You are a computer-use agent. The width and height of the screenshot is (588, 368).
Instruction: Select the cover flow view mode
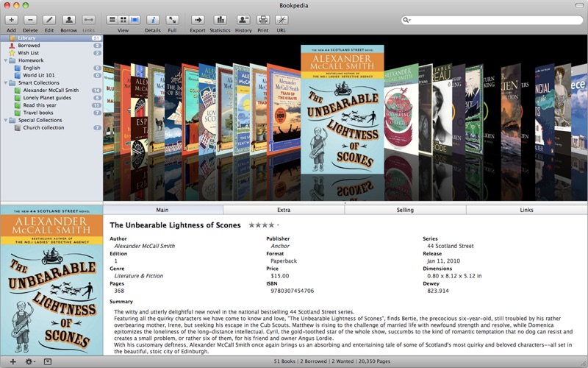[135, 20]
